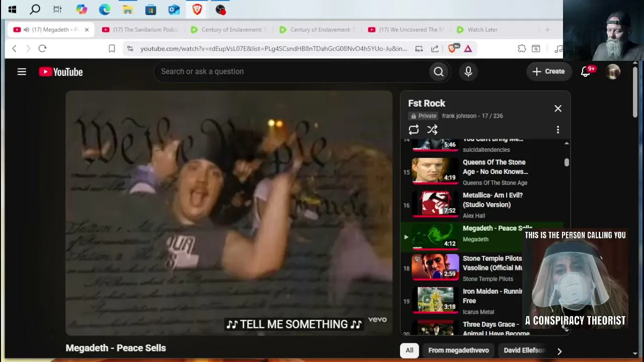Open Microsoft Store from taskbar
Image resolution: width=644 pixels, height=362 pixels.
[150, 9]
